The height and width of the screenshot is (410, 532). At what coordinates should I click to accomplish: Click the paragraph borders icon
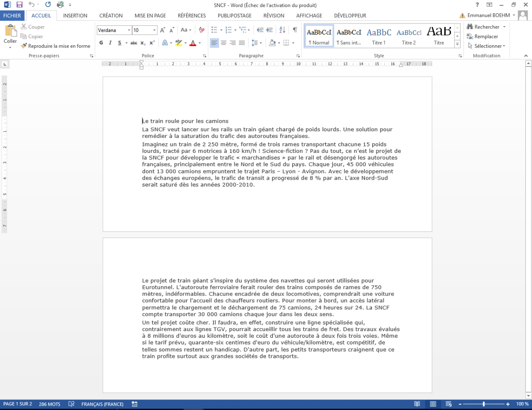point(286,43)
